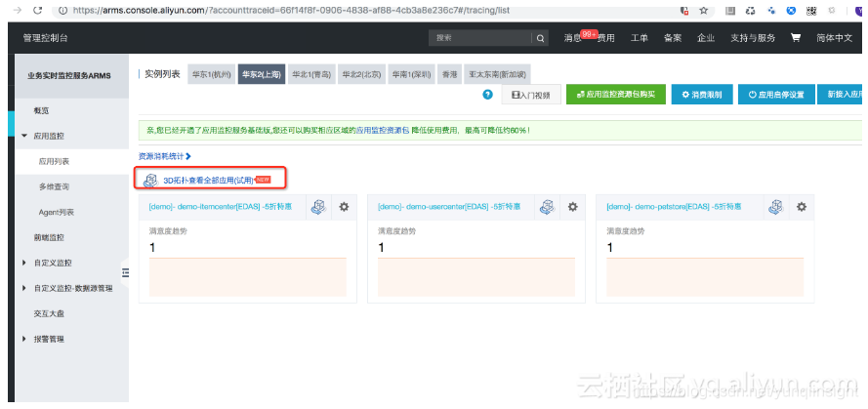Screen dimensions: 868x409
Task: Open demo-usercenter[EDAS] application link
Action: [x=449, y=207]
